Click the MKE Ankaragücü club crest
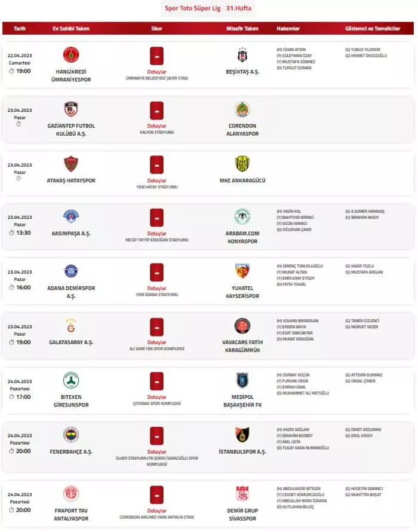Screen dimensions: 418x532 click(242, 164)
